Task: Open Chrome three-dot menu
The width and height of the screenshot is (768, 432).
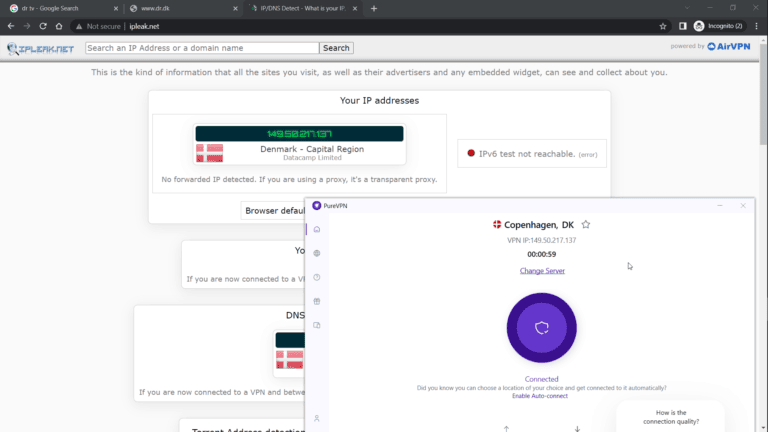Action: tap(756, 26)
